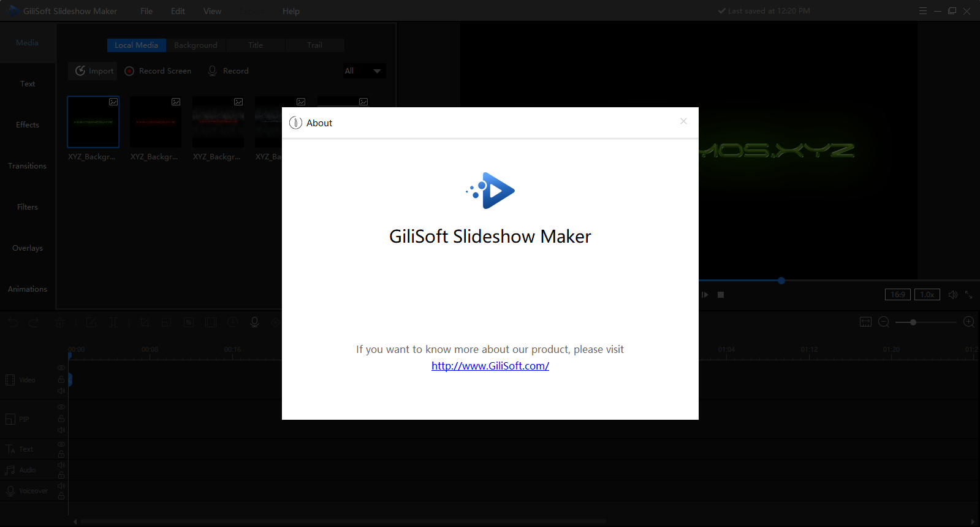This screenshot has width=980, height=527.
Task: Click the preview volume speaker icon
Action: [x=952, y=295]
